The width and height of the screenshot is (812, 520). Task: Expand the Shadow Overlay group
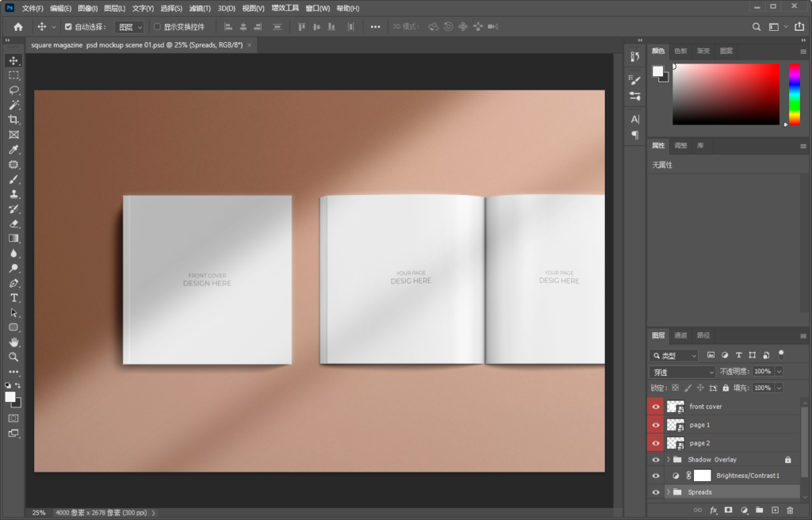tap(668, 460)
